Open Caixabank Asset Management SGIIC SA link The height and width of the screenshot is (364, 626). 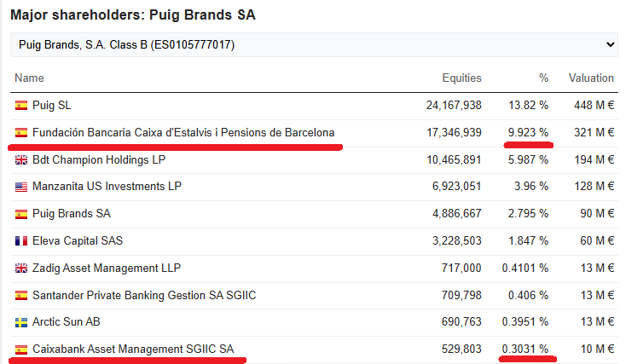click(133, 349)
